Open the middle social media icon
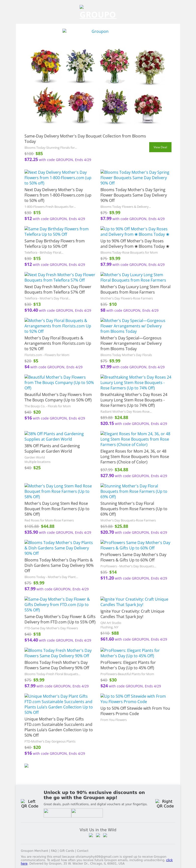 coord(98,835)
